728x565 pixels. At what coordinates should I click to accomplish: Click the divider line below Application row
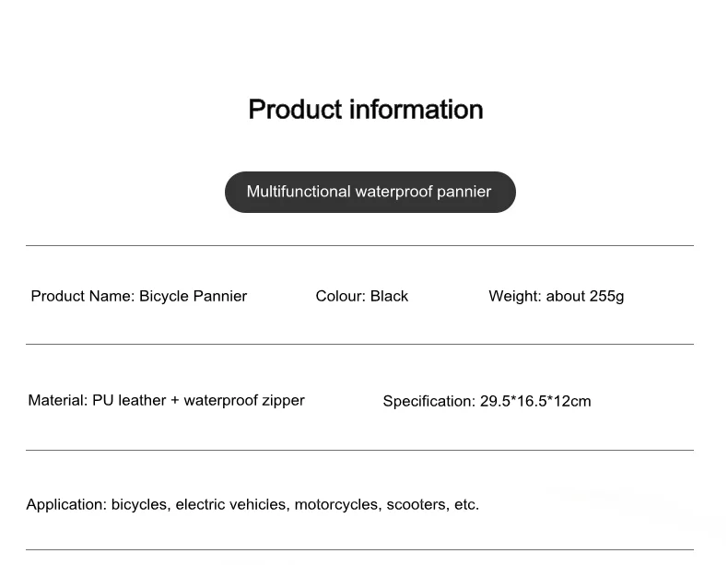pos(359,549)
